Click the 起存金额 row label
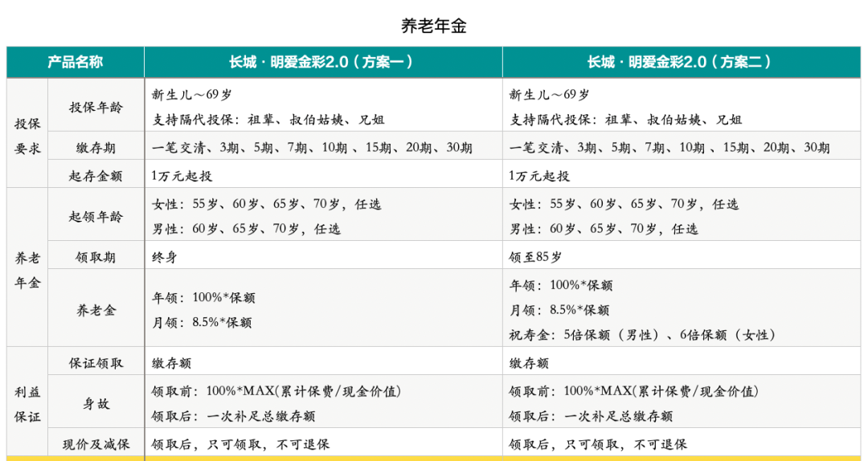This screenshot has width=868, height=461. click(x=96, y=176)
